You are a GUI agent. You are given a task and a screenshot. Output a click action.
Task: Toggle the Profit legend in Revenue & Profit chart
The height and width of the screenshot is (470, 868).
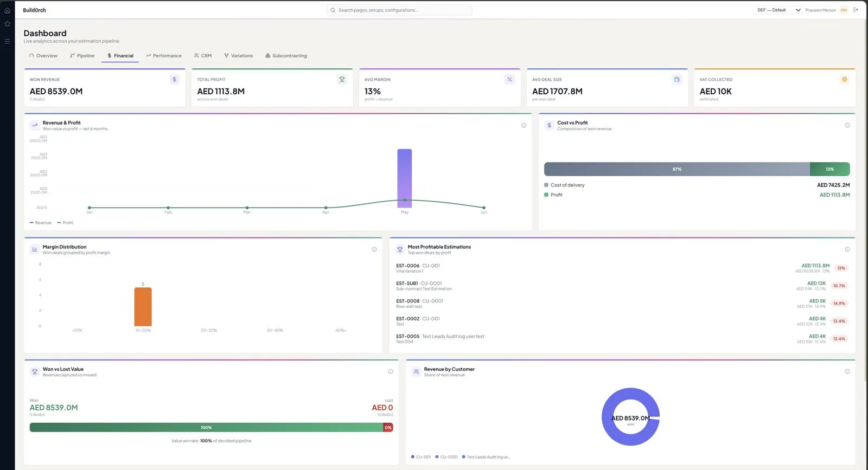pyautogui.click(x=65, y=223)
